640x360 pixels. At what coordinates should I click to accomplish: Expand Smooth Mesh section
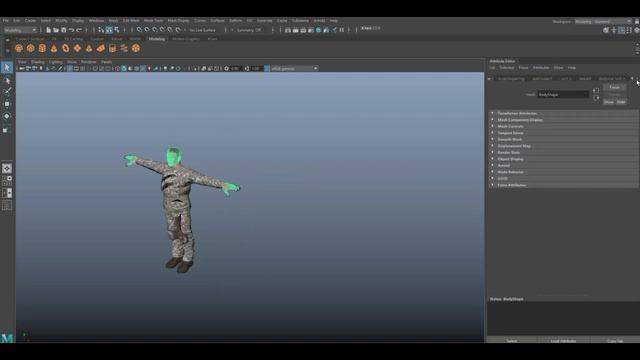563,140
